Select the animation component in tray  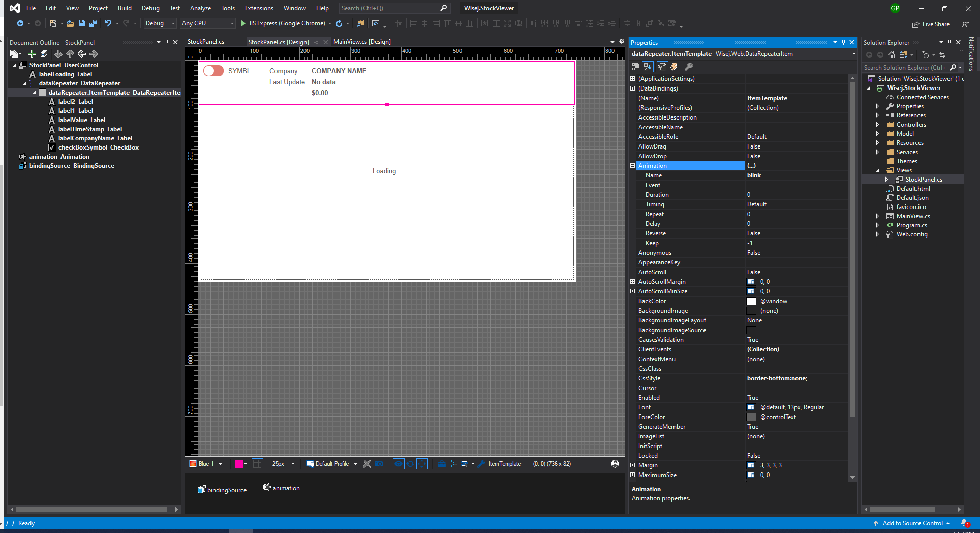tap(282, 488)
